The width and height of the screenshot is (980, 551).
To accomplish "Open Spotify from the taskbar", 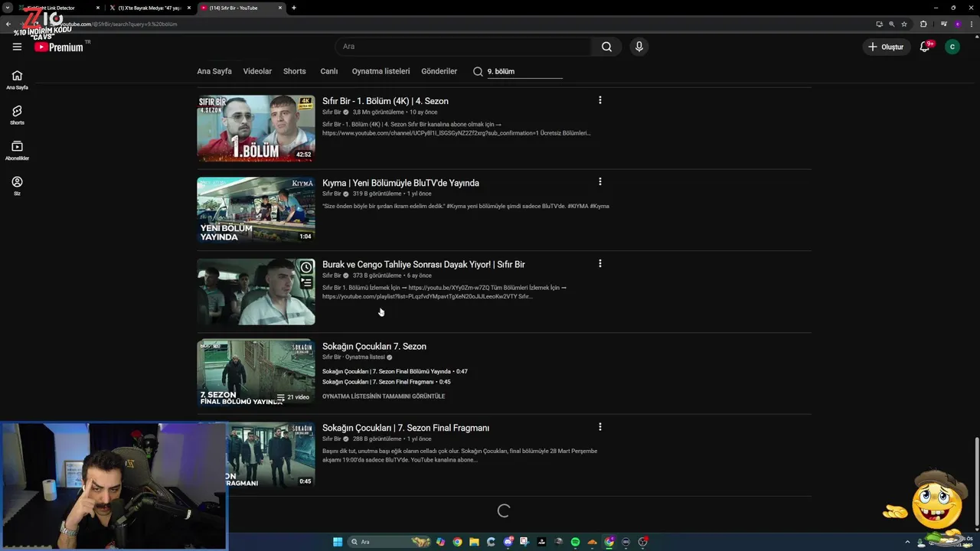I will click(575, 542).
